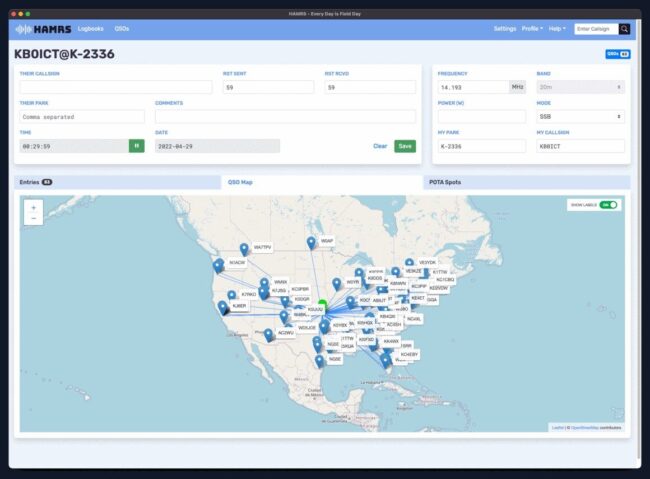
Task: Switch to the POTA Spots tab
Action: pos(445,182)
